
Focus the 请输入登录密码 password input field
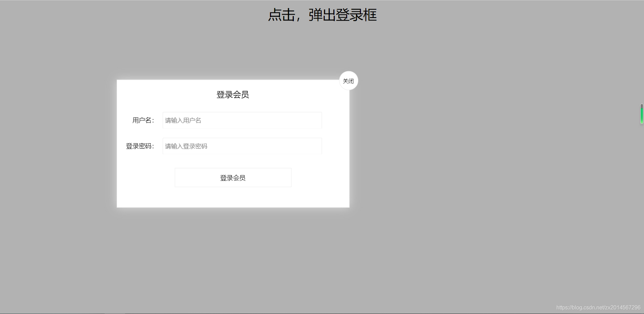pyautogui.click(x=242, y=146)
